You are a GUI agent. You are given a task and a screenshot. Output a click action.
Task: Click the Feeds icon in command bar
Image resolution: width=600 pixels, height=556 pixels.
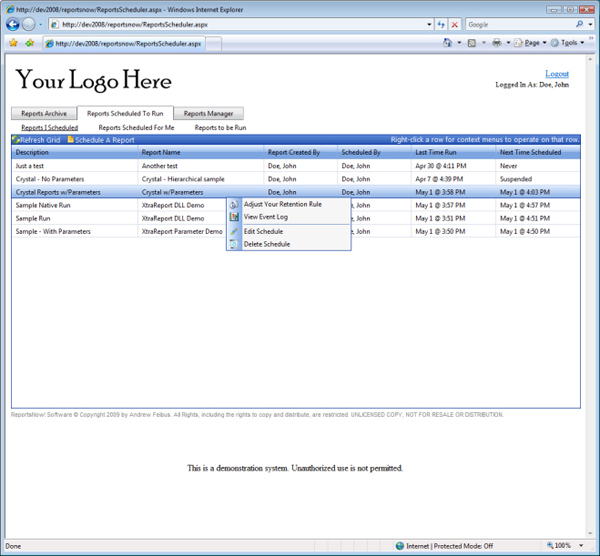pos(472,43)
